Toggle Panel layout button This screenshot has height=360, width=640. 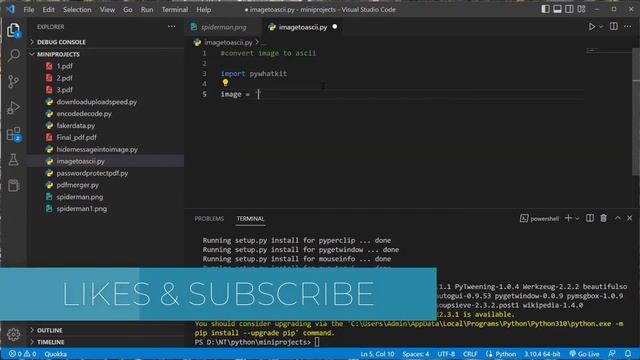[557, 9]
